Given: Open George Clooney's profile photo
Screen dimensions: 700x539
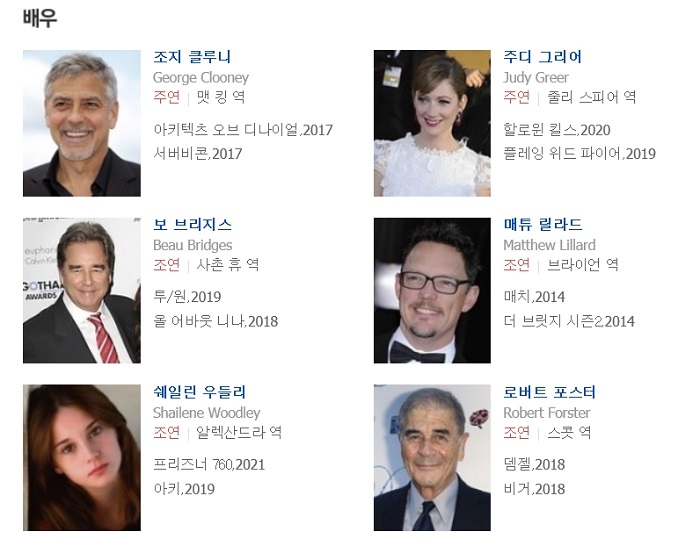Looking at the screenshot, I should pos(82,123).
